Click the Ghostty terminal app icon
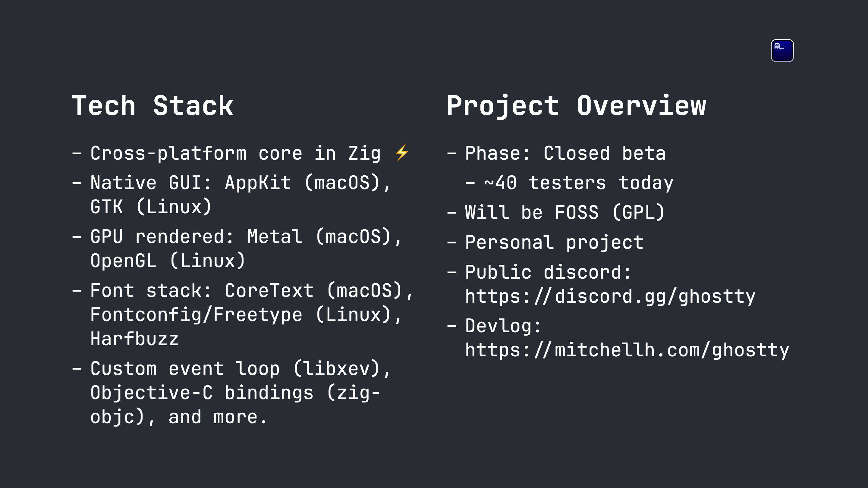Screen dimensions: 868x488 coord(782,51)
